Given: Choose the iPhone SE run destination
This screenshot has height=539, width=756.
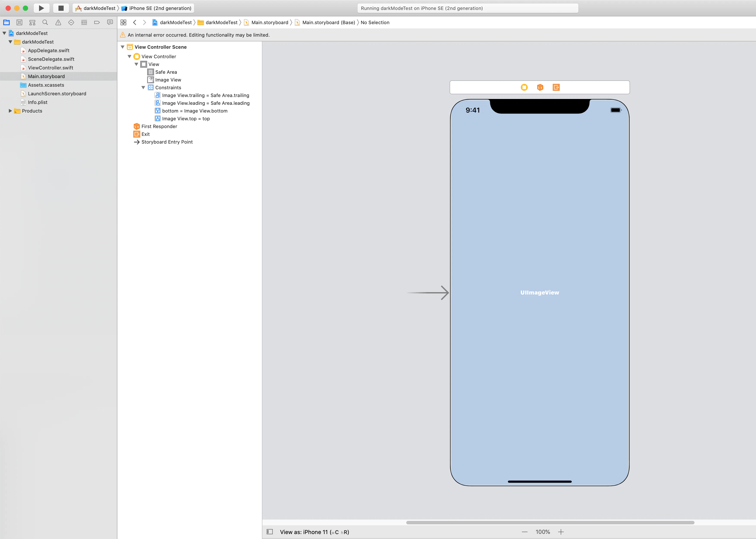Looking at the screenshot, I should click(156, 8).
